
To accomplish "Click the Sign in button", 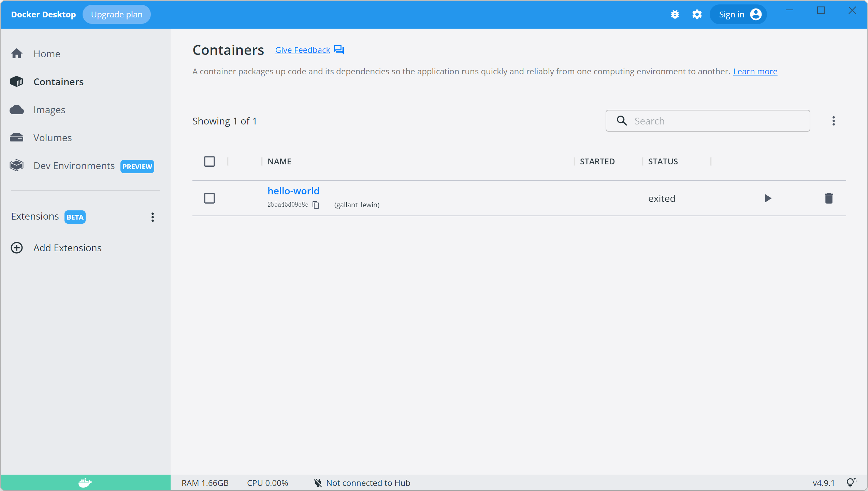I will 738,14.
